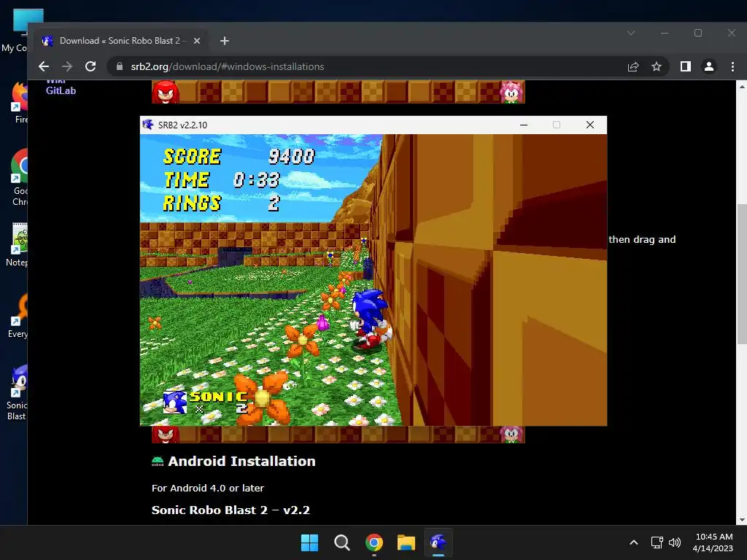Click the network tray icon
This screenshot has width=747, height=560.
click(x=657, y=542)
